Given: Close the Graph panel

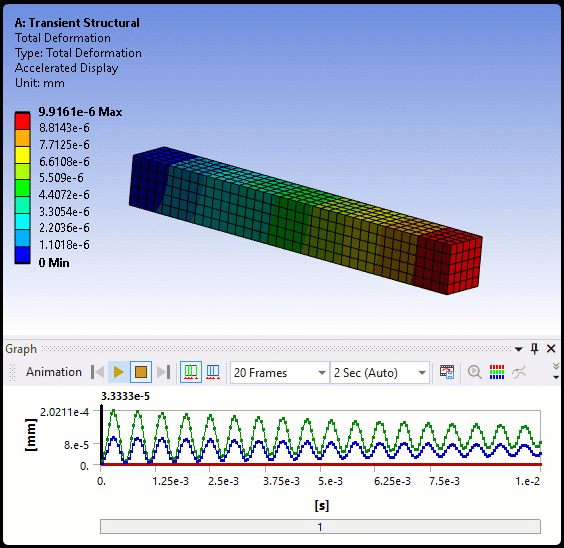Looking at the screenshot, I should [x=551, y=348].
